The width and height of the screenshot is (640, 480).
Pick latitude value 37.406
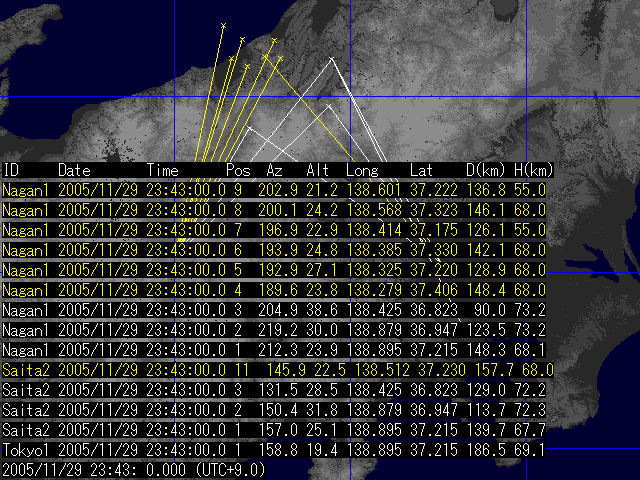click(x=434, y=290)
